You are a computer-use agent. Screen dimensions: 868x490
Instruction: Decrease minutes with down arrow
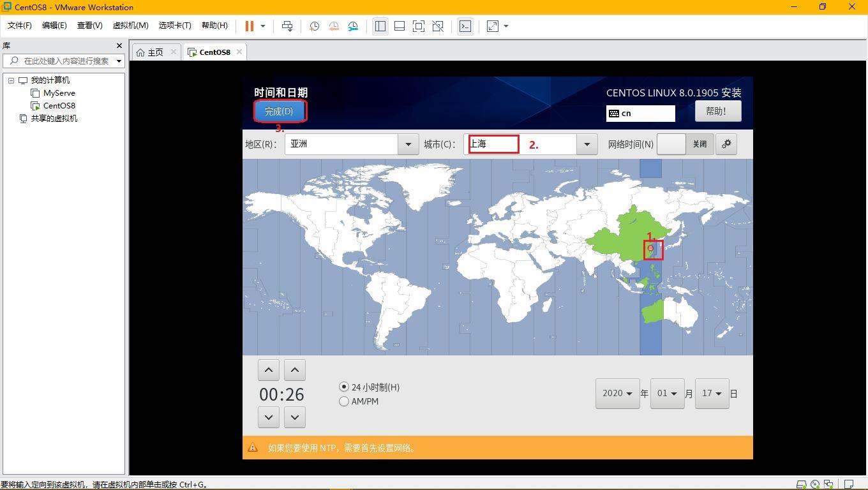(294, 417)
